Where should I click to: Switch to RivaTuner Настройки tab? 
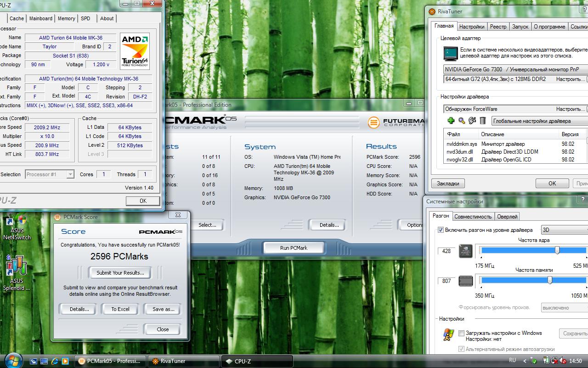pos(472,27)
